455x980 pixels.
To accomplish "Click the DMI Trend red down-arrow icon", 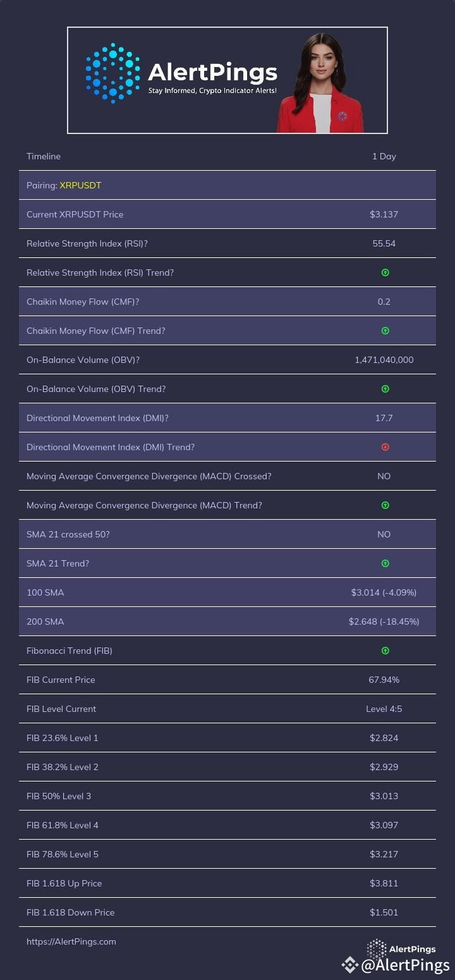I will pos(385,447).
